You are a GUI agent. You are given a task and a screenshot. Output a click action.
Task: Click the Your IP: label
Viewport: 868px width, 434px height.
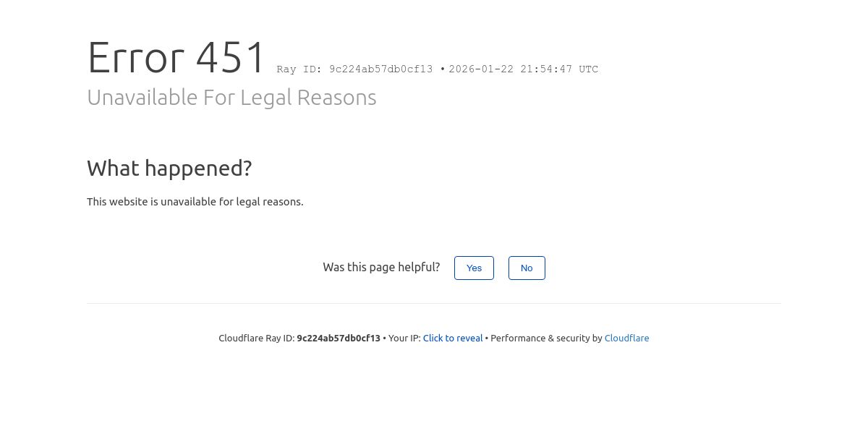(x=404, y=338)
